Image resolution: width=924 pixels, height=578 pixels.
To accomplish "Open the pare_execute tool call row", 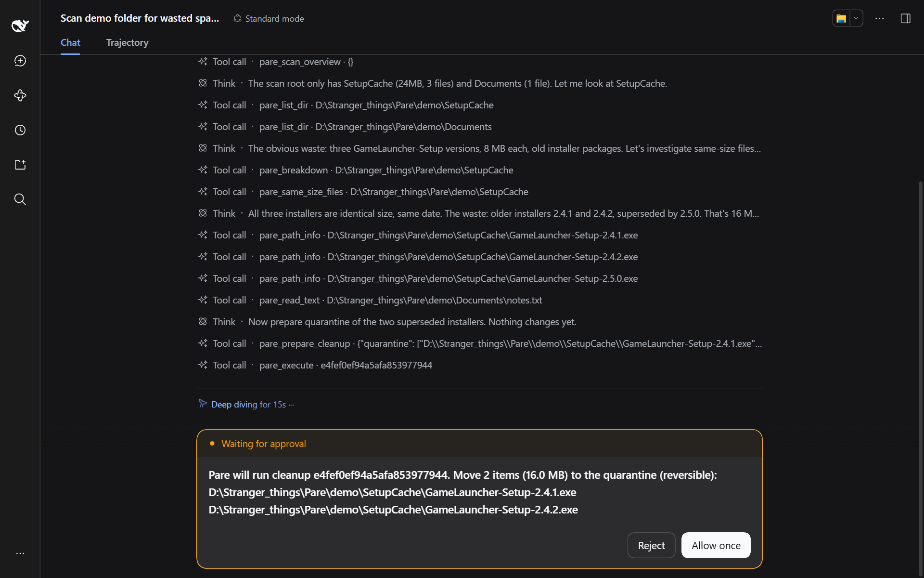I will [x=315, y=365].
